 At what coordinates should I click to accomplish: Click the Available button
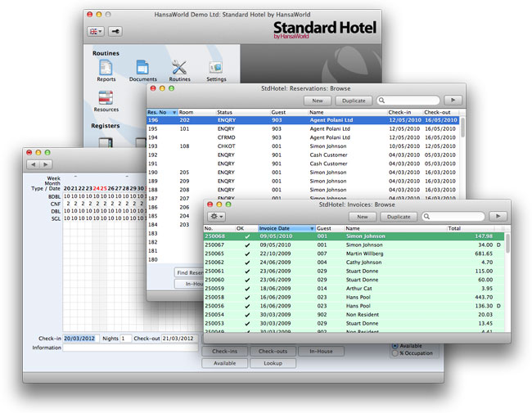click(224, 363)
